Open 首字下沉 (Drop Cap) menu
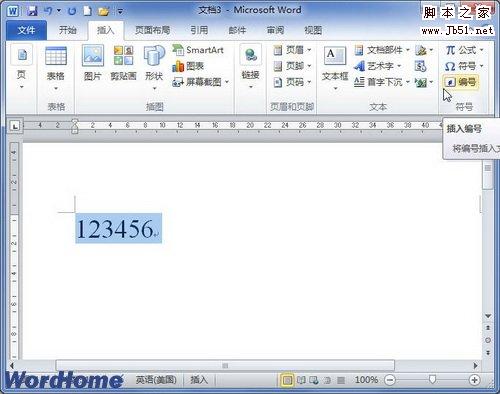 coord(382,82)
